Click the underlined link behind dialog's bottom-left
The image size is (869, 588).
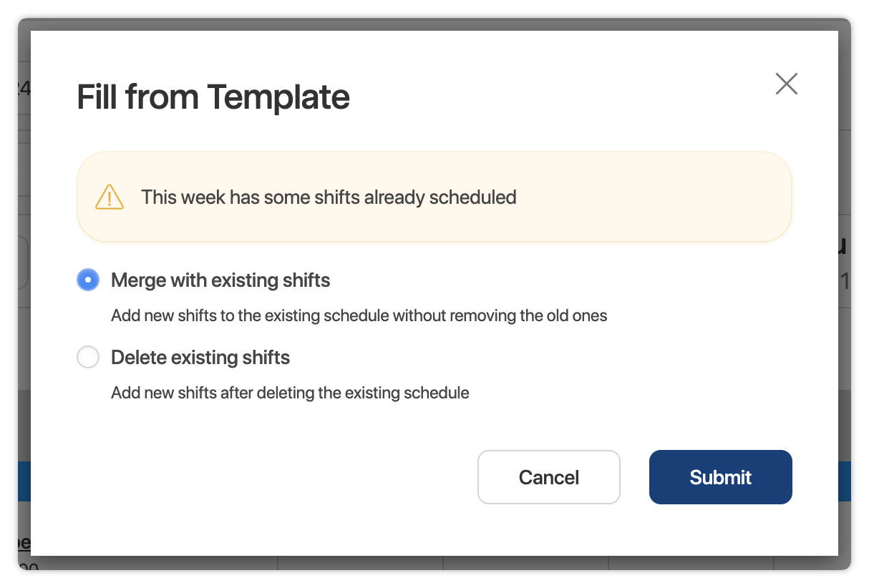pos(24,542)
